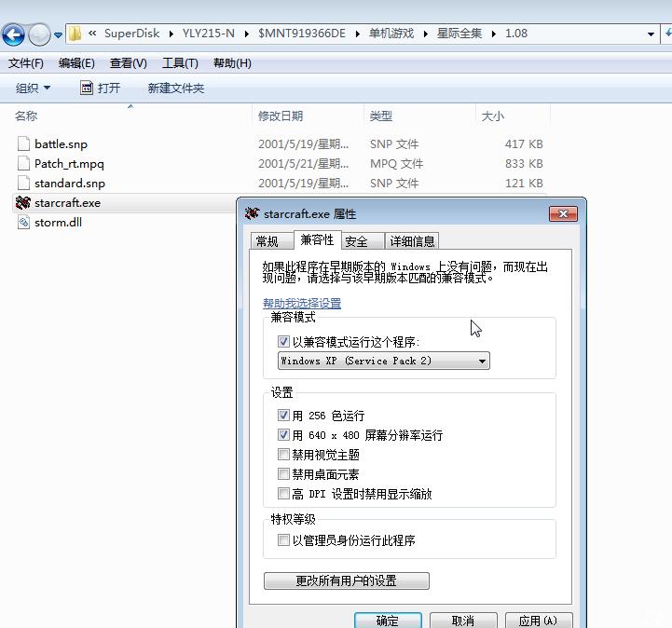
Task: Enable 禁用视觉主题 checkbox
Action: pos(283,454)
